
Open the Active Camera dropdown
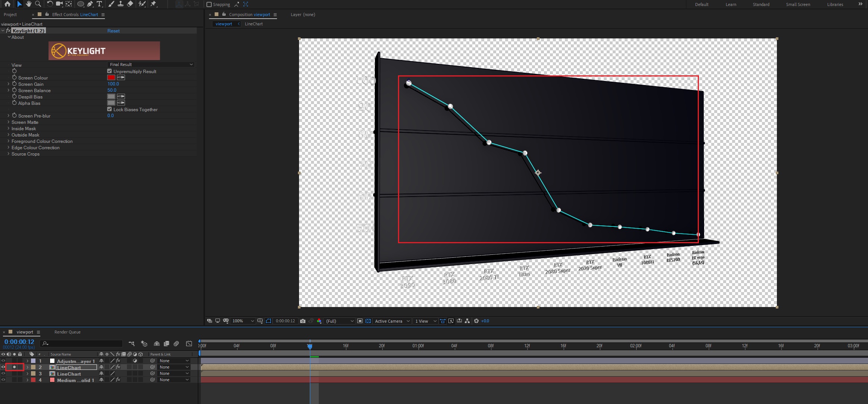tap(392, 321)
